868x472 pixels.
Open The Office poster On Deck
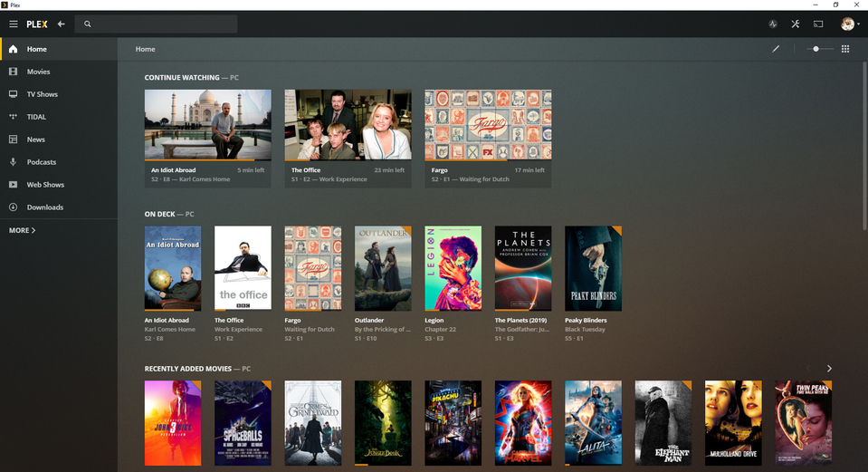243,268
